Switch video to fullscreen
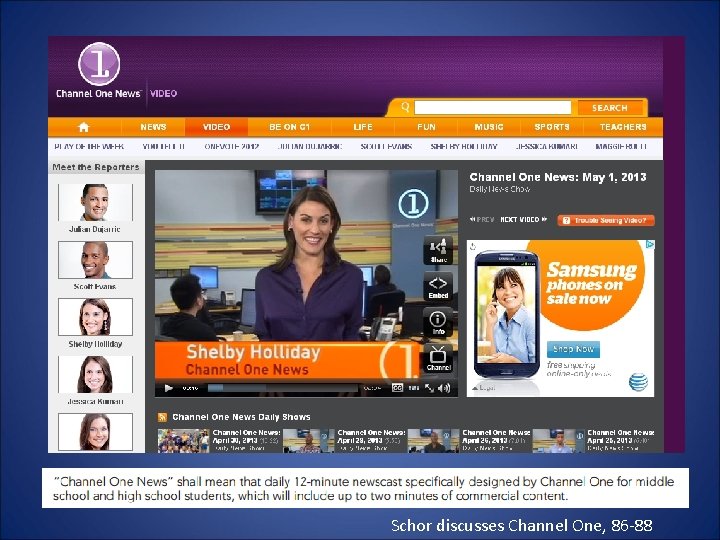 429,388
